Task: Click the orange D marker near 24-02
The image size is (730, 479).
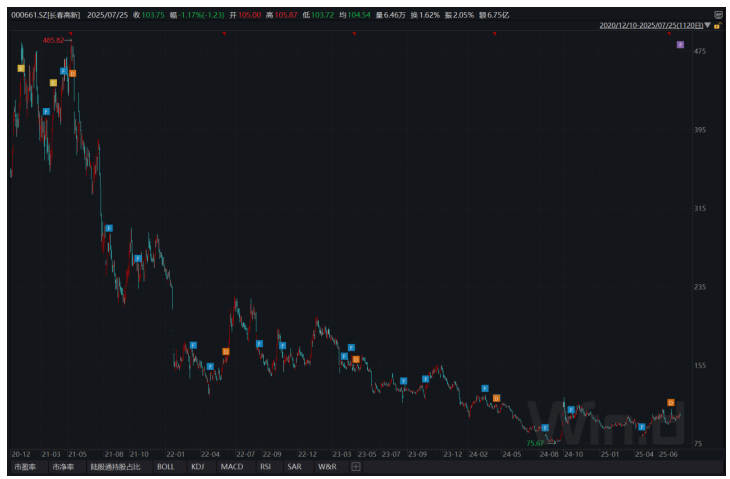Action: tap(496, 397)
